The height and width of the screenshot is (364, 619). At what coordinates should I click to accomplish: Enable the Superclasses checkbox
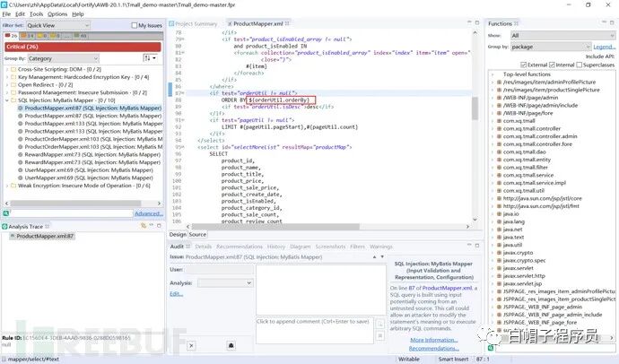[x=580, y=65]
